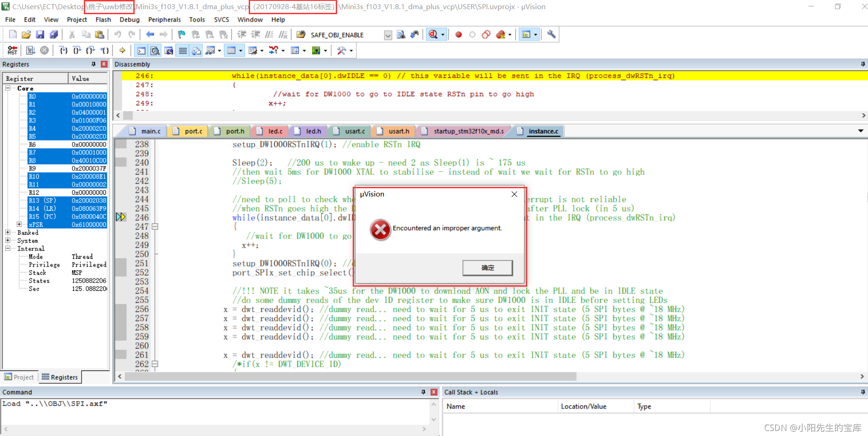Click the Paste clipboard icon
The height and width of the screenshot is (436, 868).
tap(99, 34)
